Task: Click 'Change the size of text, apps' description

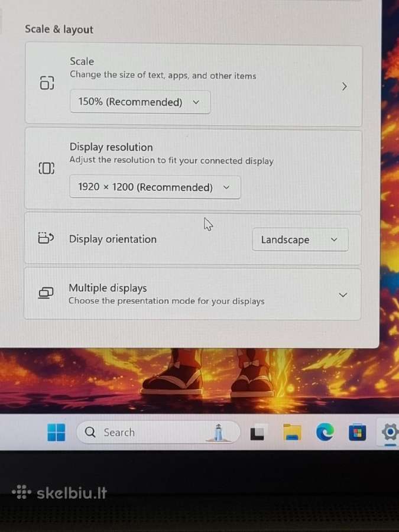Action: pos(163,75)
